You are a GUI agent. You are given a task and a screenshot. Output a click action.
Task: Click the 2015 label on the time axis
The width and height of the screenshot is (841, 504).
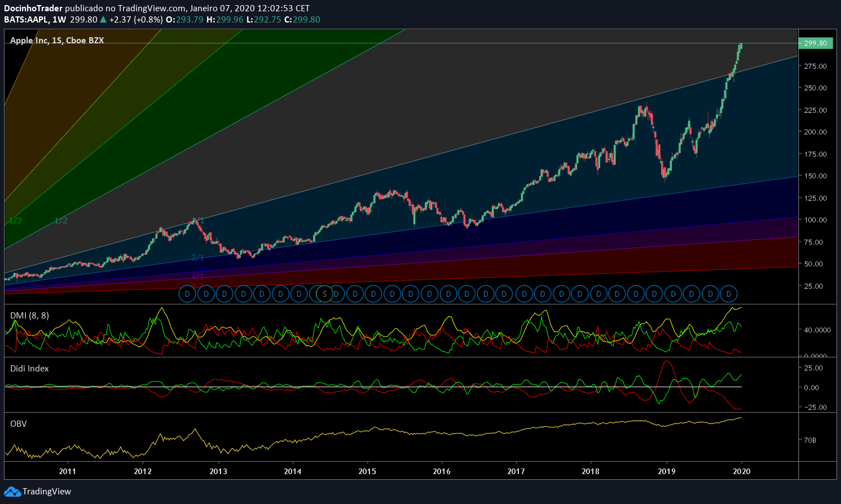click(367, 471)
